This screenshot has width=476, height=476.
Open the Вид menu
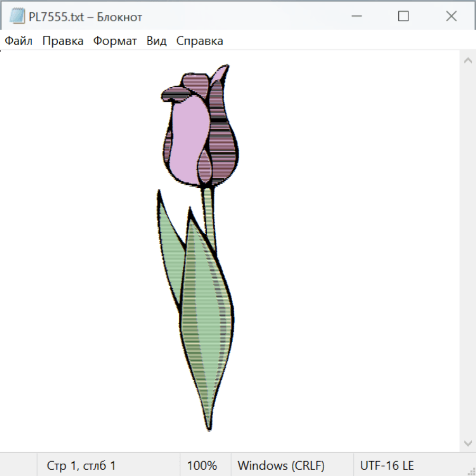pos(157,41)
